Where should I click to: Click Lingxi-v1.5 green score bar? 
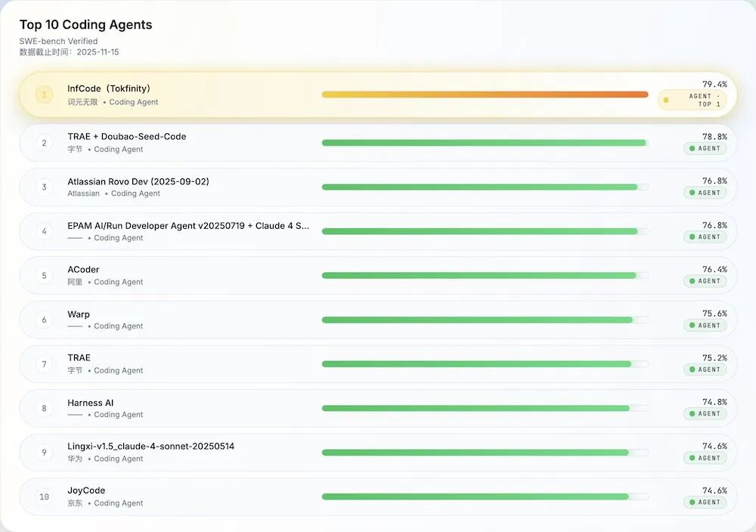click(x=476, y=453)
